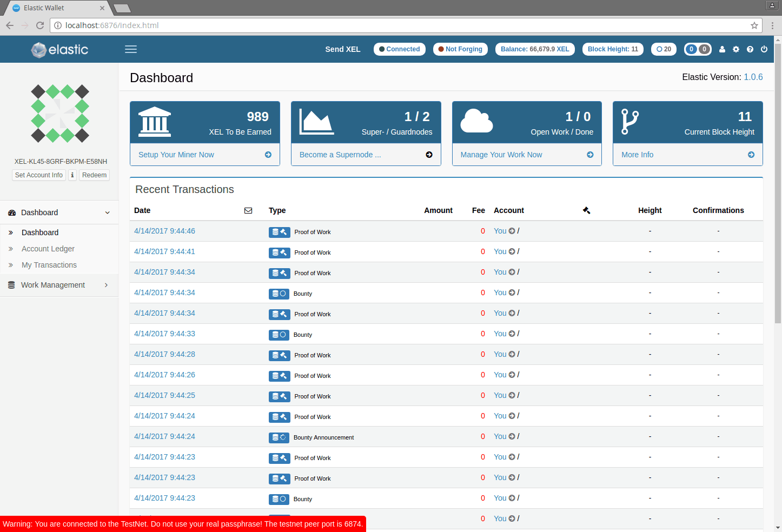Open the settings gear icon
This screenshot has width=782, height=532.
click(736, 49)
